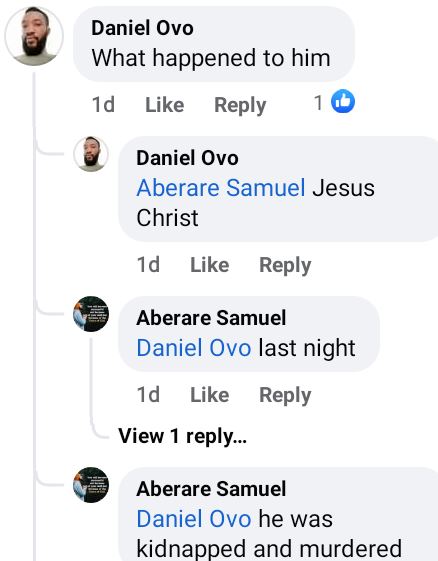Open Daniel Ovo's small reply avatar
The image size is (438, 561).
point(91,154)
